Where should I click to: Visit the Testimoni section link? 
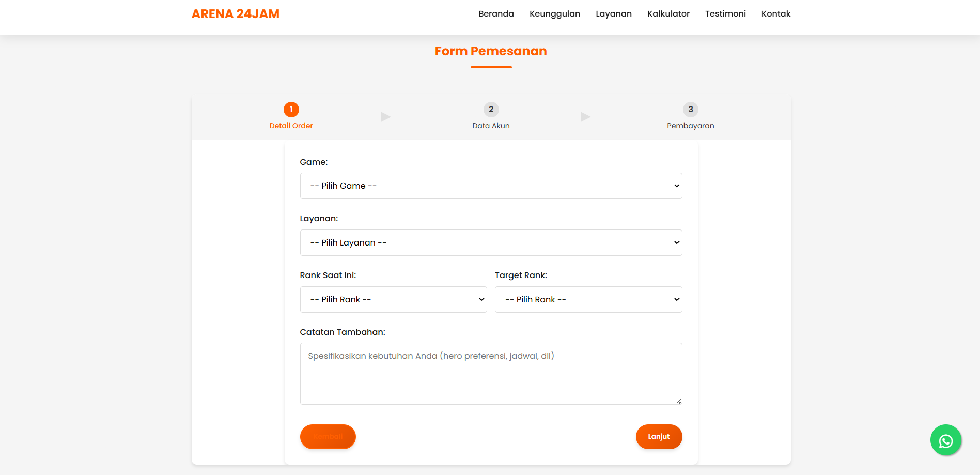pos(725,14)
